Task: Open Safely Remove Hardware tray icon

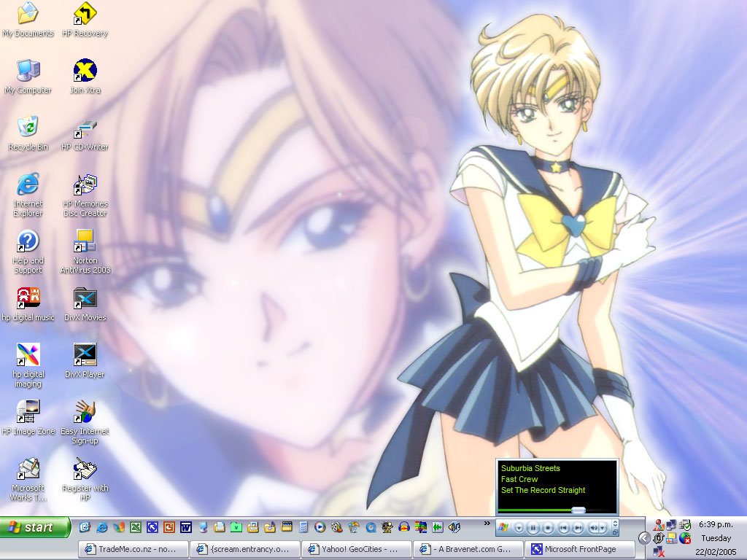Action: [684, 525]
